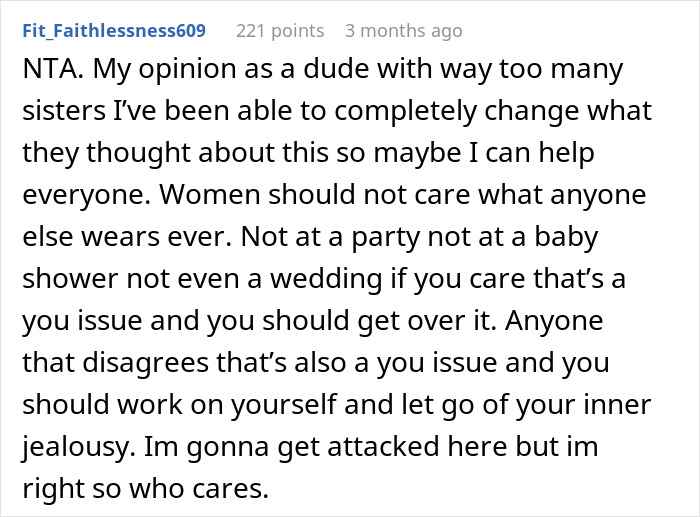The image size is (700, 517).
Task: Click the word "opinion" in the first line
Action: click(x=176, y=71)
